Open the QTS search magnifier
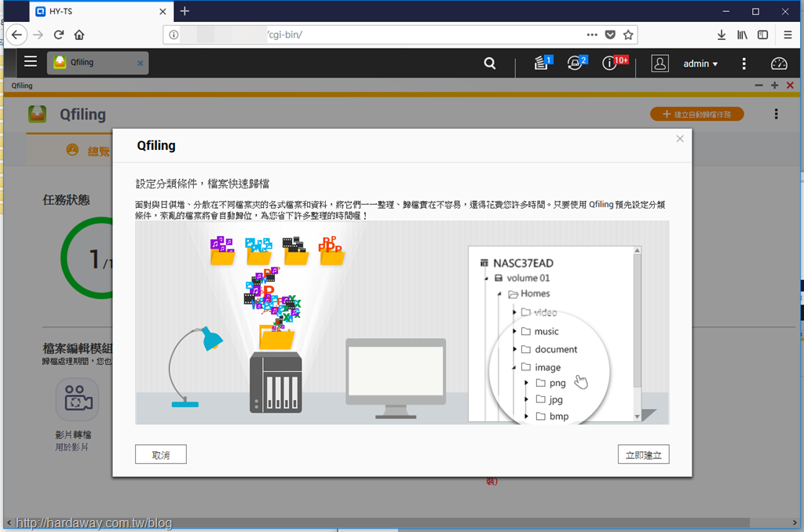The height and width of the screenshot is (532, 804). pos(490,64)
